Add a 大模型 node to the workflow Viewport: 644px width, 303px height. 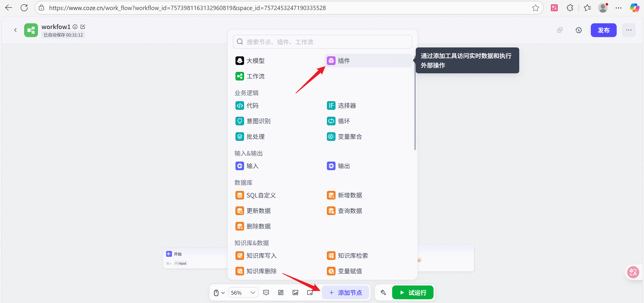(255, 61)
